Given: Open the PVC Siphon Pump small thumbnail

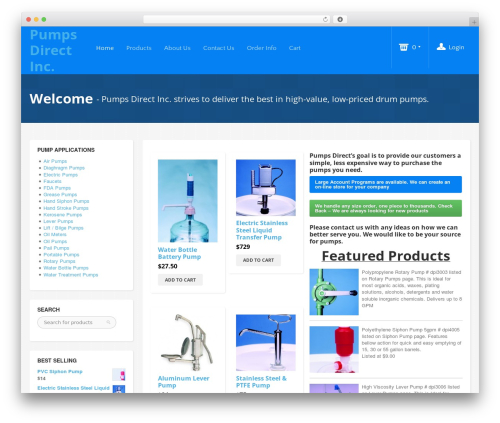Looking at the screenshot, I should pos(119,375).
